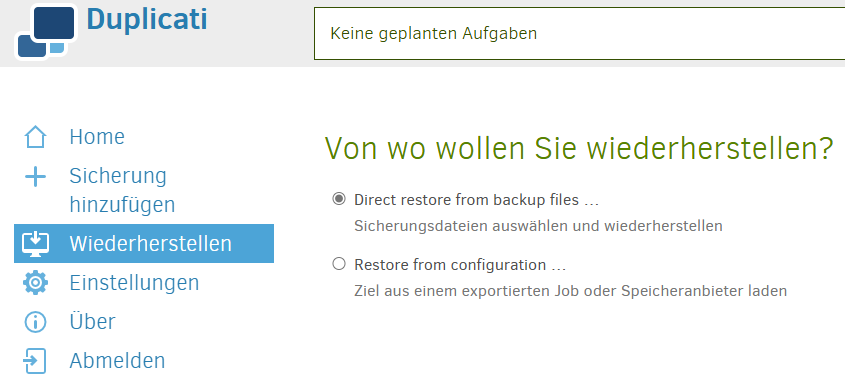Viewport: 845px width, 385px height.
Task: Click the Abmelden logout arrow icon
Action: [x=35, y=361]
